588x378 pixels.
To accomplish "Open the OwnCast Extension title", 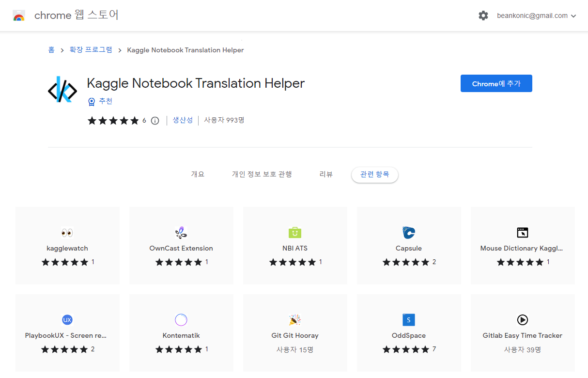I will click(181, 248).
